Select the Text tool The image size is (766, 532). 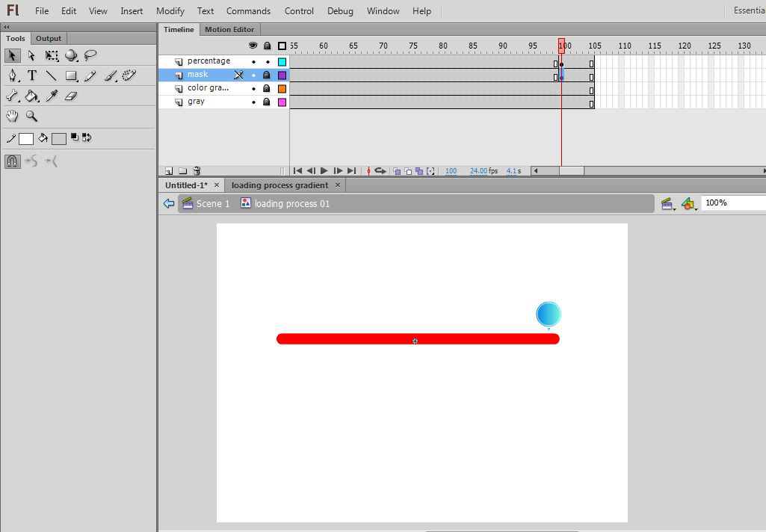pos(31,75)
